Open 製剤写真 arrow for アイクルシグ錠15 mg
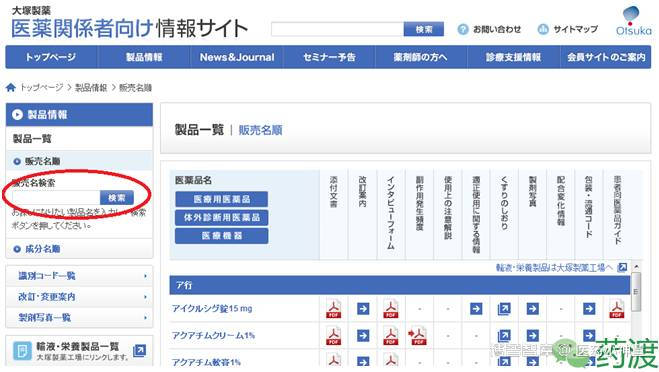659x372 pixels. click(532, 309)
